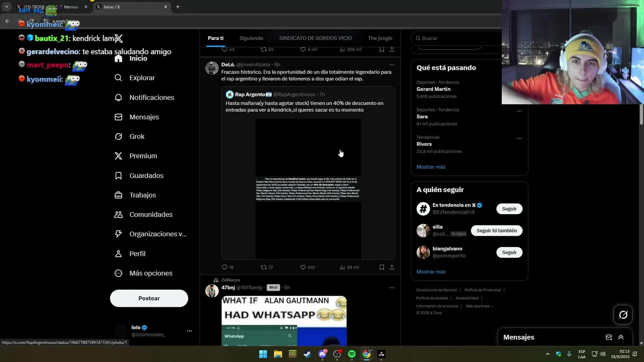Viewport: 644px width, 362px height.
Task: Repost the post with 55 reposts
Action: 267,49
